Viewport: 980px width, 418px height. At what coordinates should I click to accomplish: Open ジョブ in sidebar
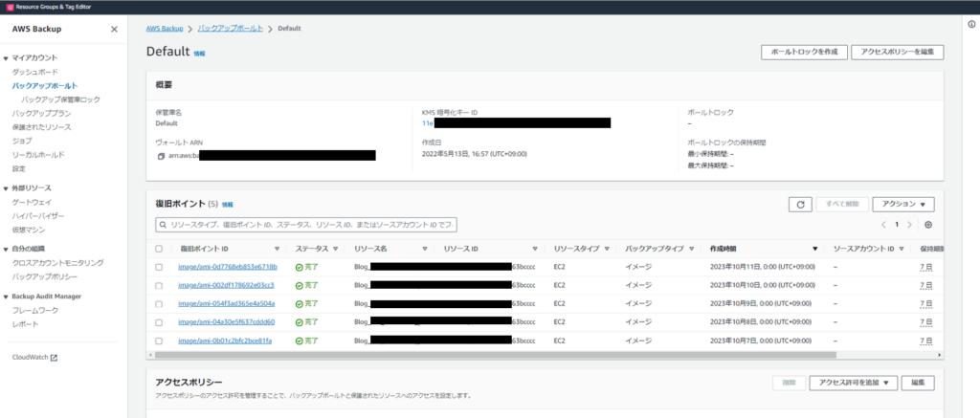point(22,141)
